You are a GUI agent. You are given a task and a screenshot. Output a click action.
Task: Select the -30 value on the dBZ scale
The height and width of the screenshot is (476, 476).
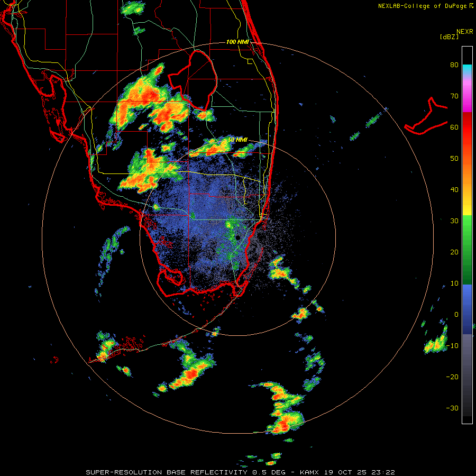click(x=452, y=408)
